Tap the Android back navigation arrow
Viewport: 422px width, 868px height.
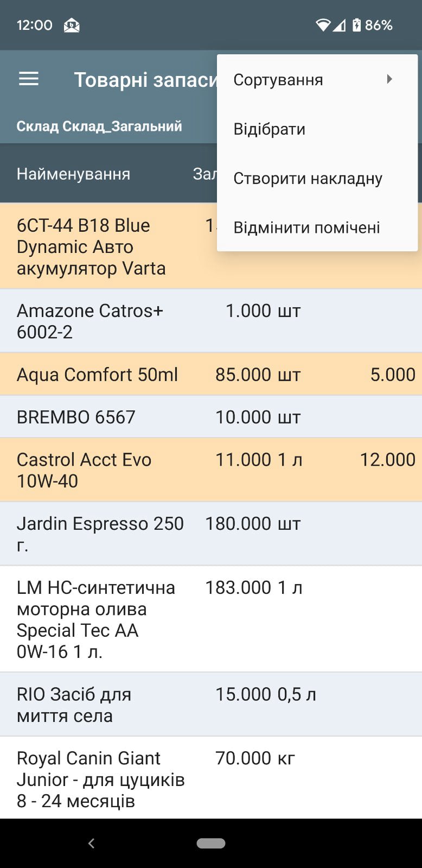click(91, 842)
